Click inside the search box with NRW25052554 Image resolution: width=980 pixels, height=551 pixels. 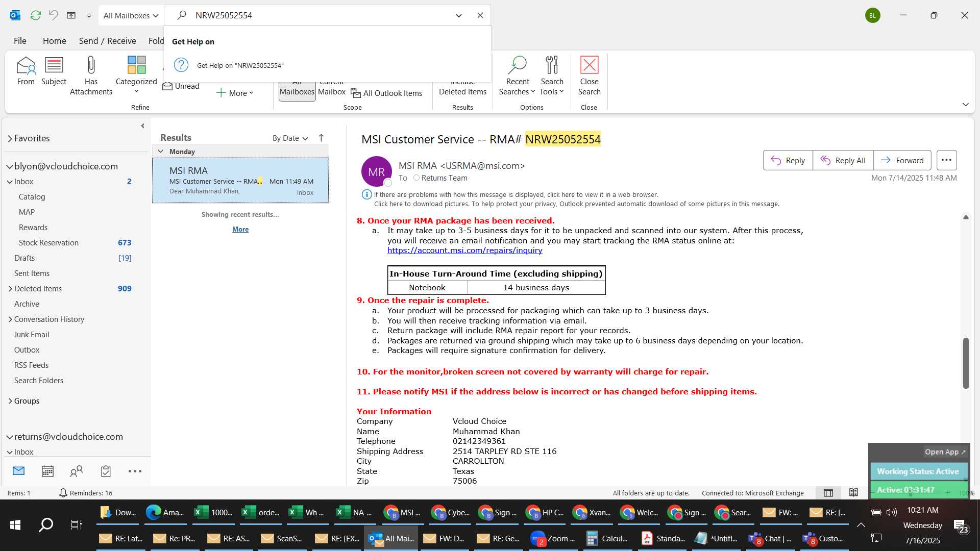point(322,15)
